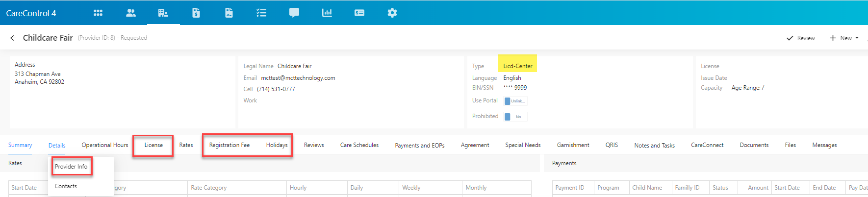The width and height of the screenshot is (868, 197).
Task: Open the families people icon
Action: [x=130, y=13]
